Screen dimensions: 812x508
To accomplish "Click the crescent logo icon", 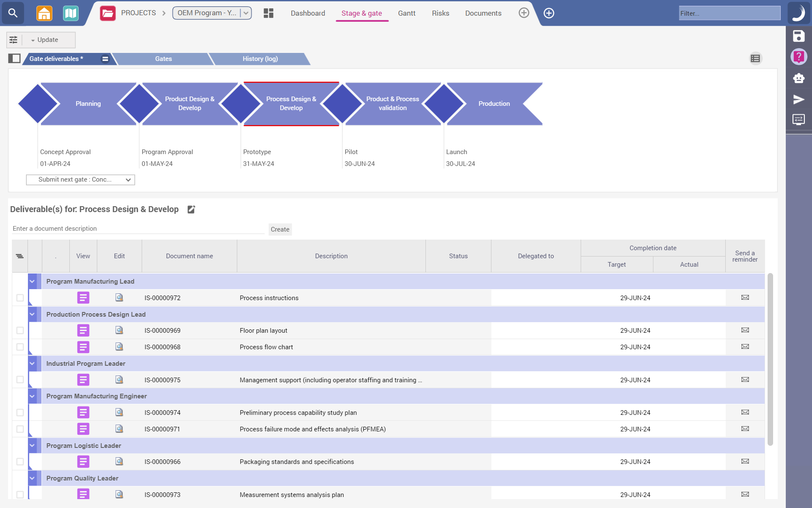I will (798, 13).
